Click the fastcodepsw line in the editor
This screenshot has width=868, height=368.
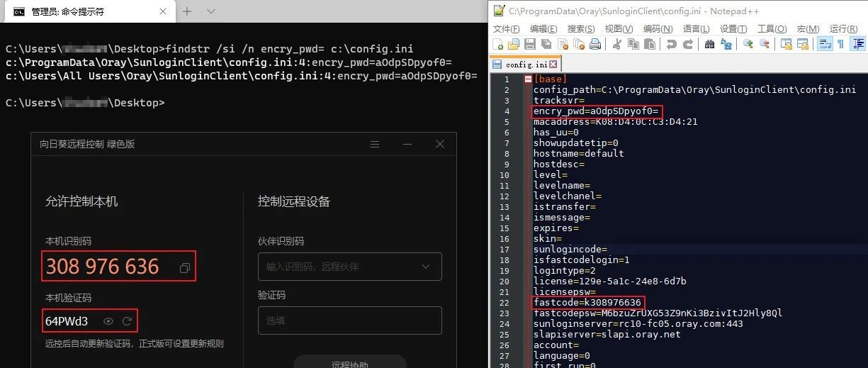pyautogui.click(x=658, y=313)
